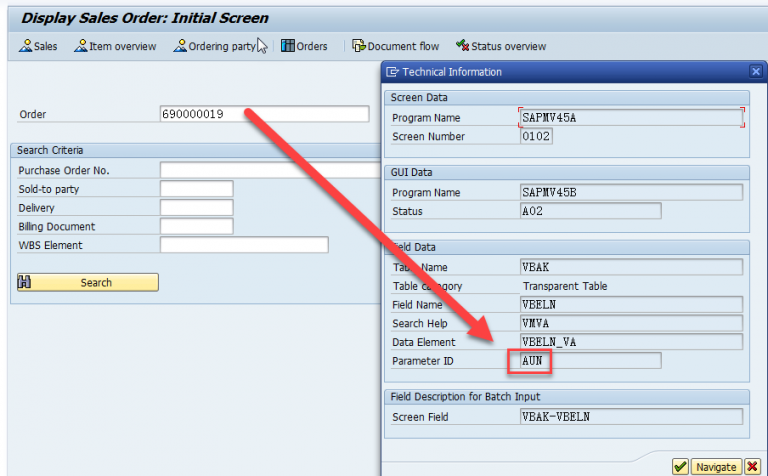This screenshot has height=476, width=768.
Task: Open Item overview from toolbar
Action: [x=82, y=46]
